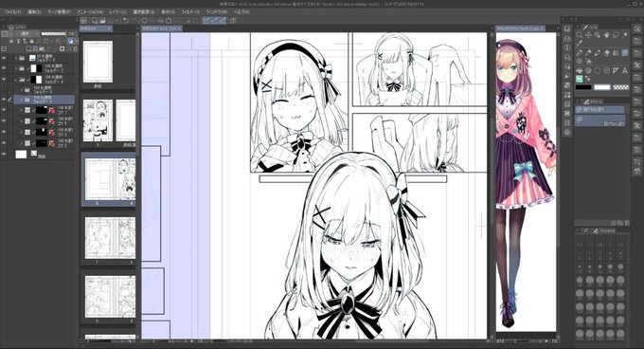Viewport: 644px width, 349px height.
Task: Expand the コマ 2 frame folder
Action: (22, 143)
